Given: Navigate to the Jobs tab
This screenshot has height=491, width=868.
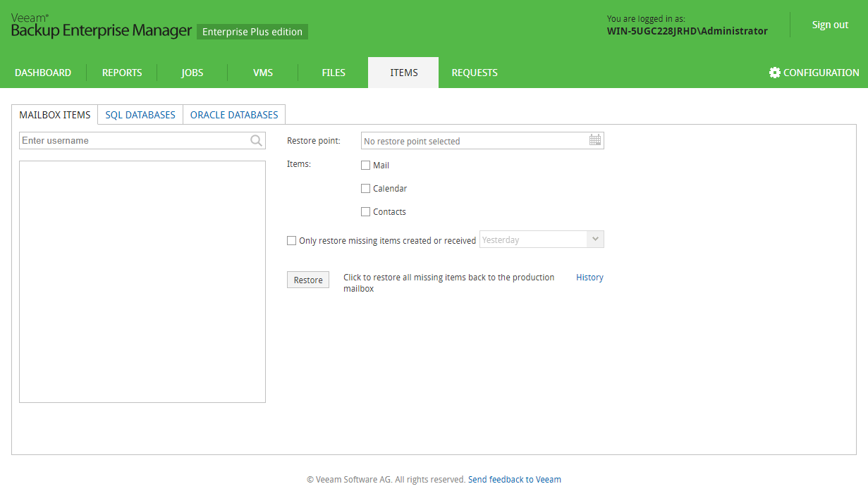Looking at the screenshot, I should 192,73.
